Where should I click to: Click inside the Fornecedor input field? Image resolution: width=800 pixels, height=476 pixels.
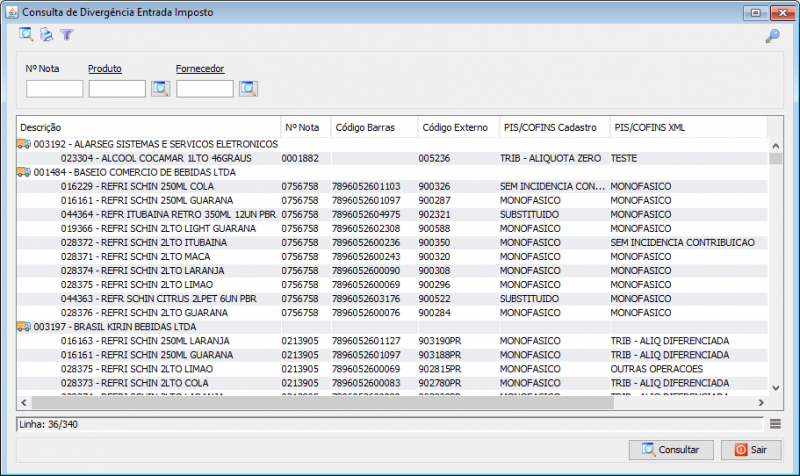pos(205,89)
